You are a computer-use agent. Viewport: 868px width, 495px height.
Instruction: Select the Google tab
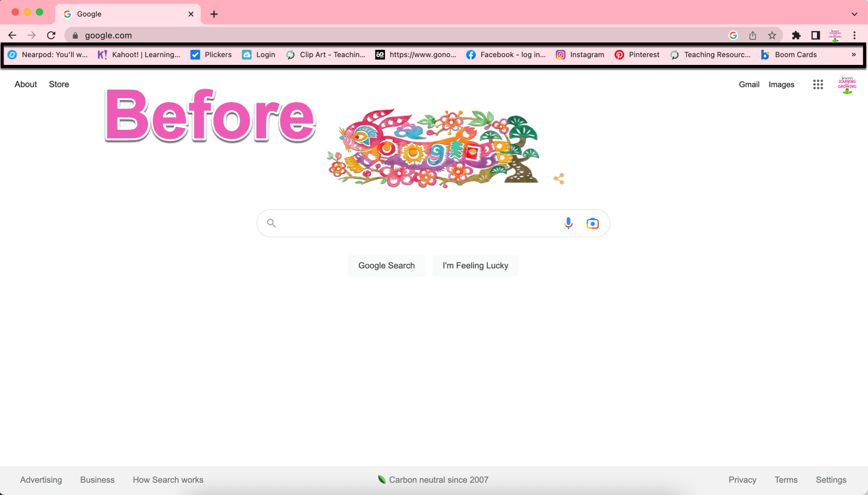point(128,14)
